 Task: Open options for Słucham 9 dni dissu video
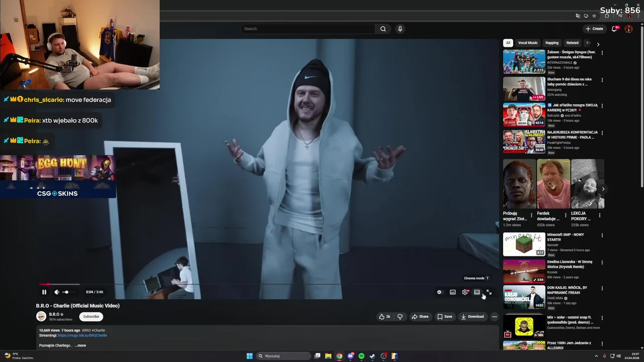(x=602, y=80)
